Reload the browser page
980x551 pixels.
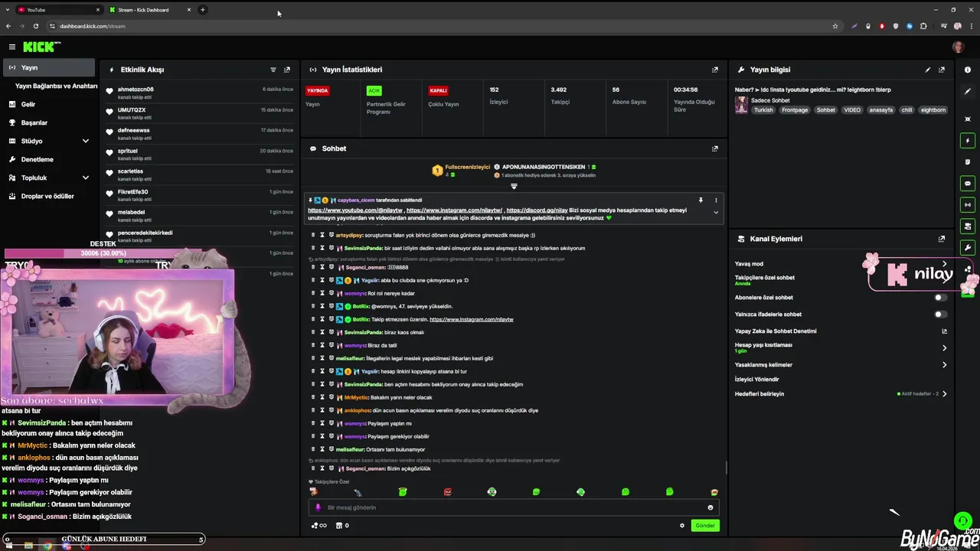pos(35,26)
